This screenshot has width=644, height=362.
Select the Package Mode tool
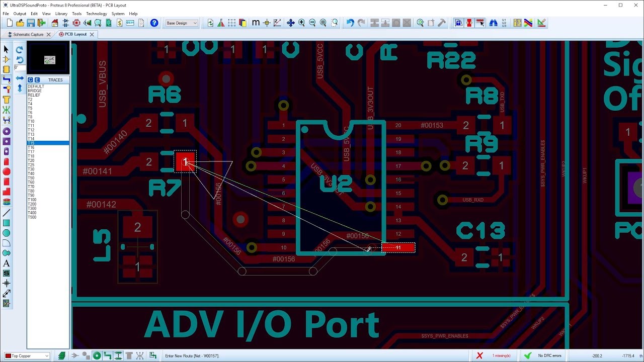(7, 69)
